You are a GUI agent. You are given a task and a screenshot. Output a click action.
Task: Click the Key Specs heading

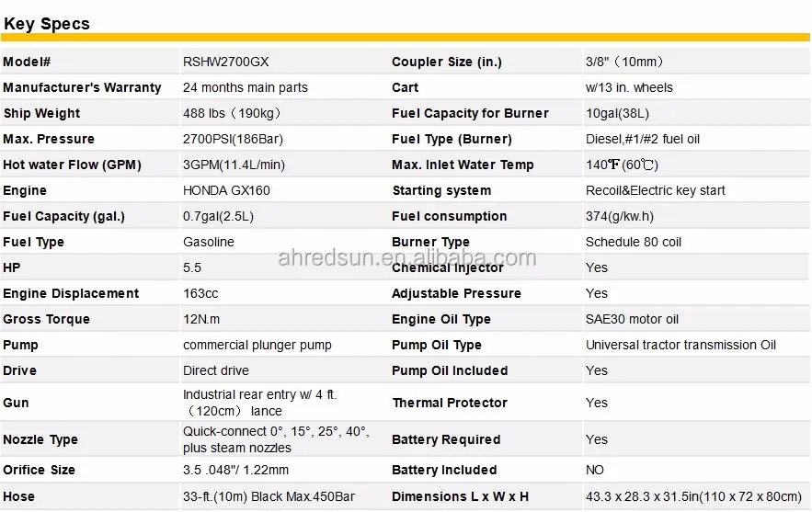click(x=47, y=24)
